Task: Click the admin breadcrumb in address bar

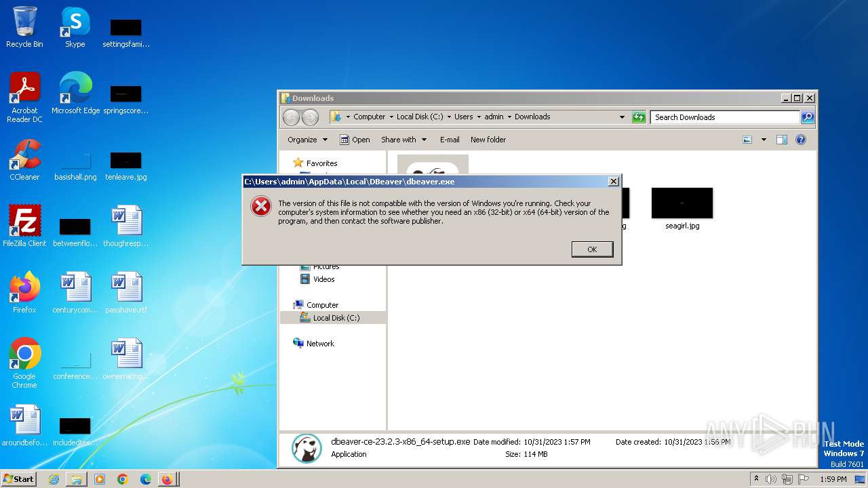Action: point(494,117)
